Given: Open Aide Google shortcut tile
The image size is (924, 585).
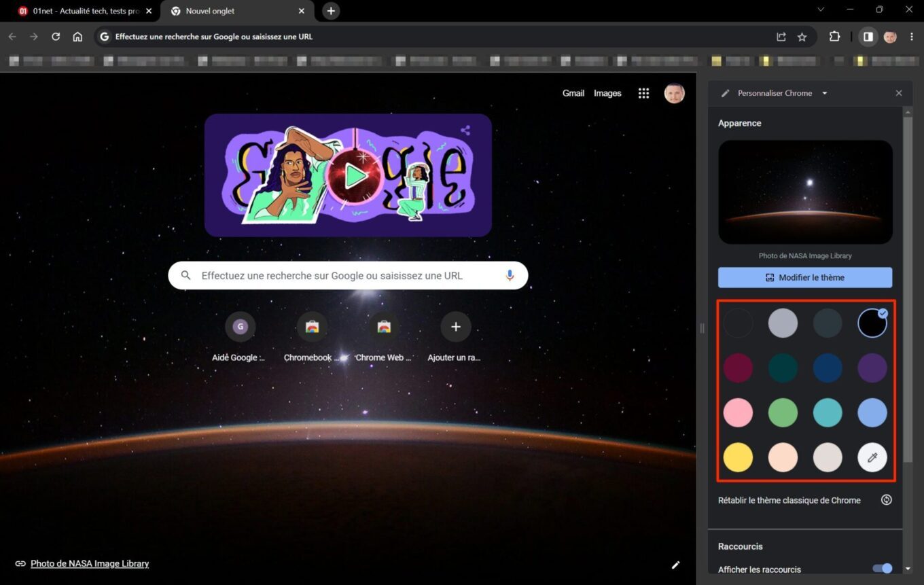Looking at the screenshot, I should 240,336.
